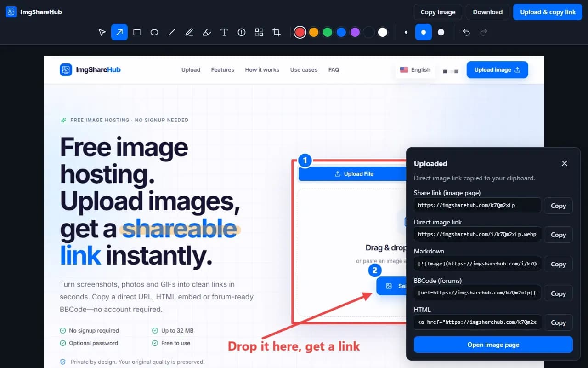Pick the purple color swatch
Image resolution: width=588 pixels, height=368 pixels.
pos(355,32)
